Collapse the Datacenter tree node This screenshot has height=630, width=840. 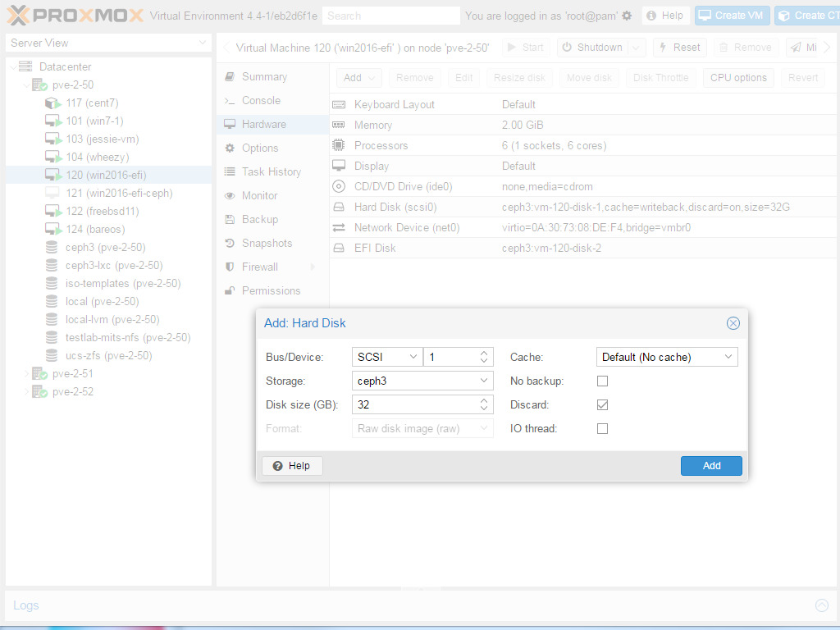tap(12, 66)
